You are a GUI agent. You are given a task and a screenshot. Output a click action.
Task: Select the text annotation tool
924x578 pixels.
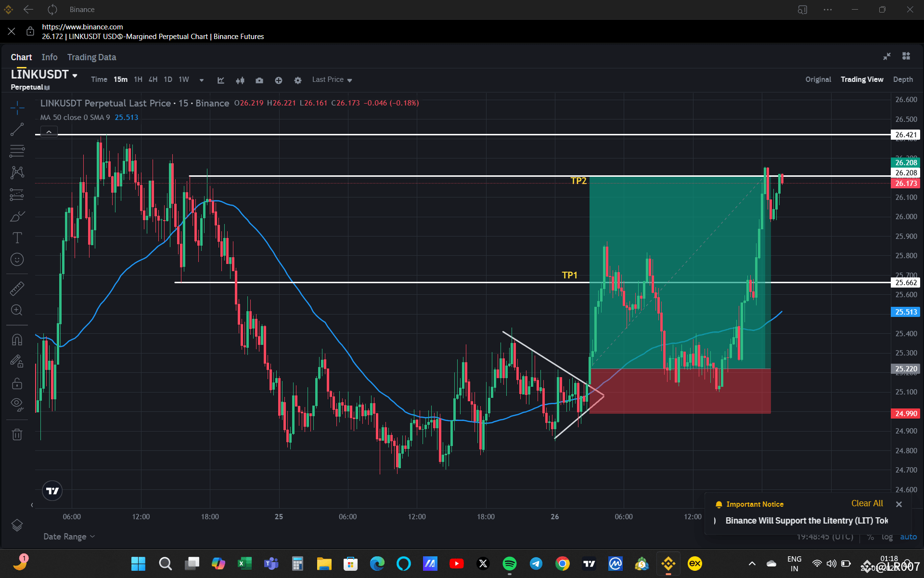pos(17,237)
